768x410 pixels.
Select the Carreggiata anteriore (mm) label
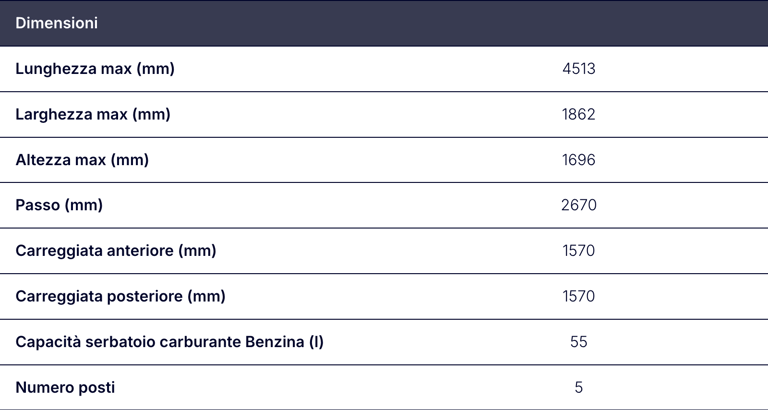tap(116, 251)
